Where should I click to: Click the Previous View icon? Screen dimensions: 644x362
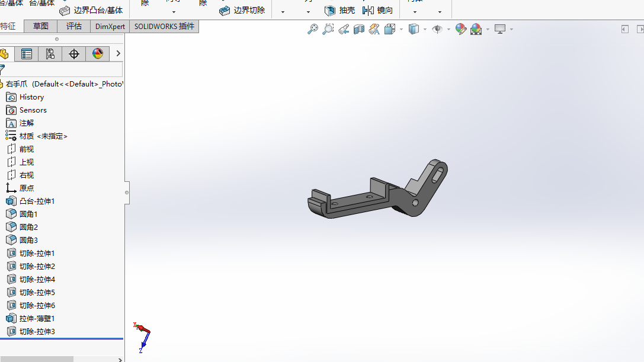tap(344, 29)
